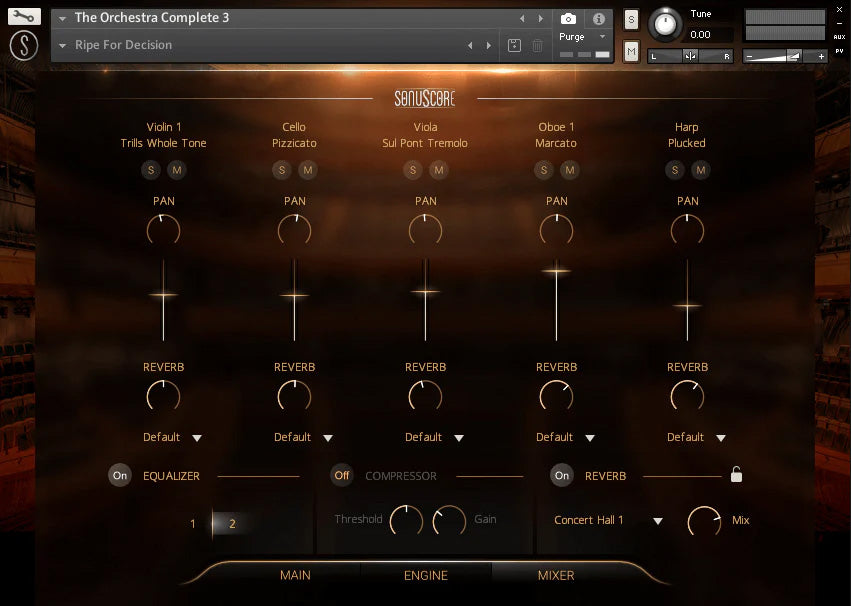
Task: Mute the Viola slot
Action: coord(439,170)
